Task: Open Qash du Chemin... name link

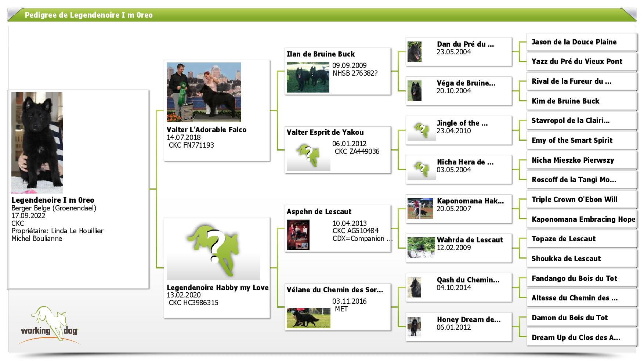Action: click(468, 280)
